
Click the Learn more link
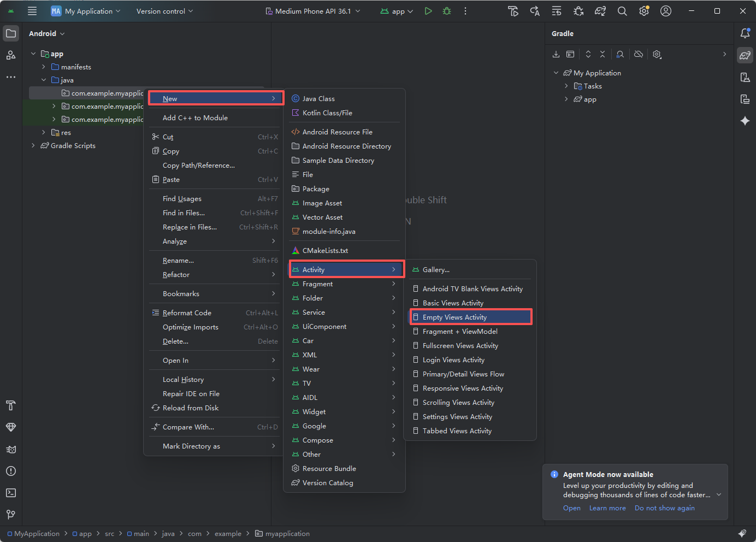(x=607, y=508)
